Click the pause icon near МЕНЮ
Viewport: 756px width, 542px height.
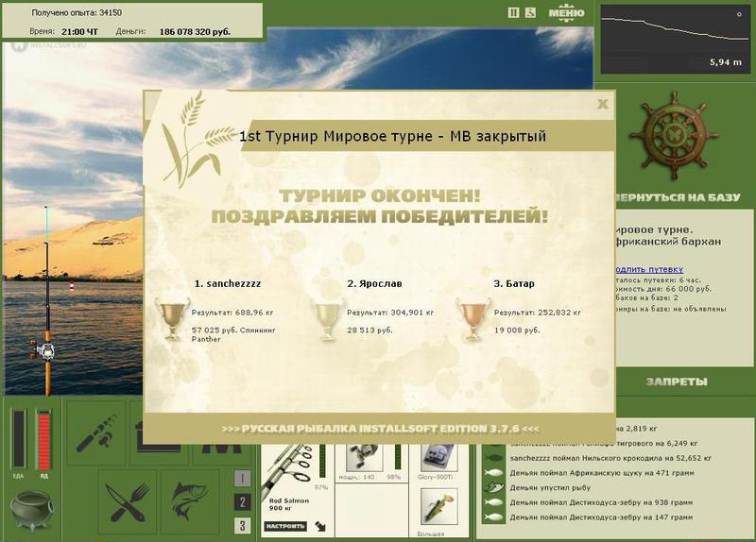click(513, 12)
